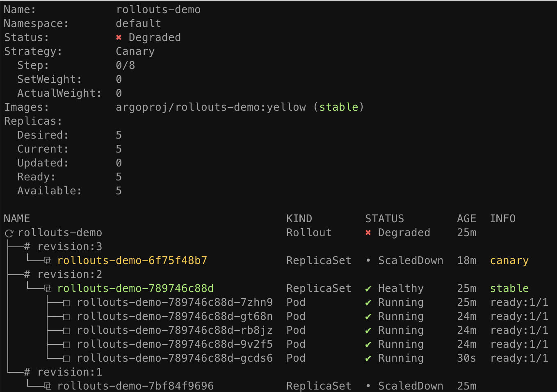Click the '18m' age value
Image resolution: width=557 pixels, height=392 pixels.
tap(467, 260)
